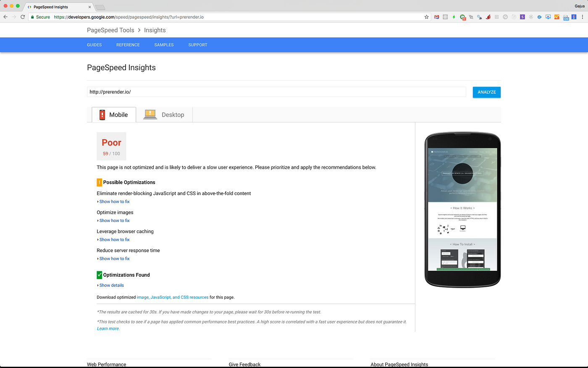Image resolution: width=588 pixels, height=368 pixels.
Task: Download optimized image, JavaScript, and CSS resources
Action: pyautogui.click(x=172, y=297)
